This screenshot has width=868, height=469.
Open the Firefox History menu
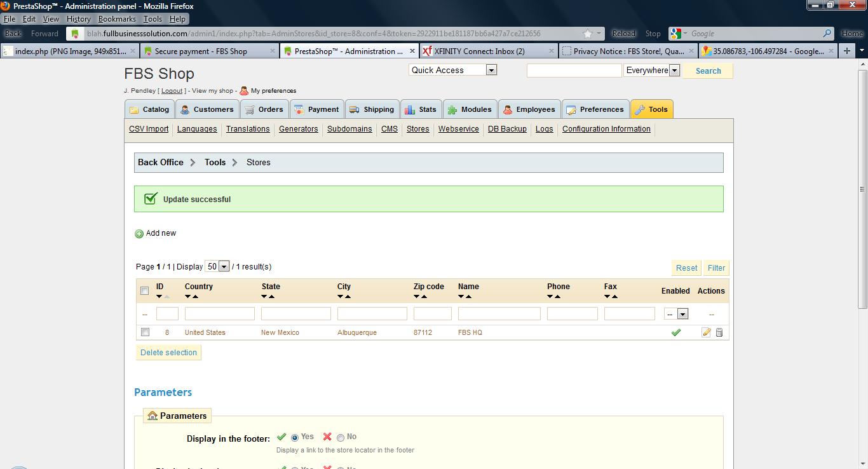pyautogui.click(x=78, y=19)
